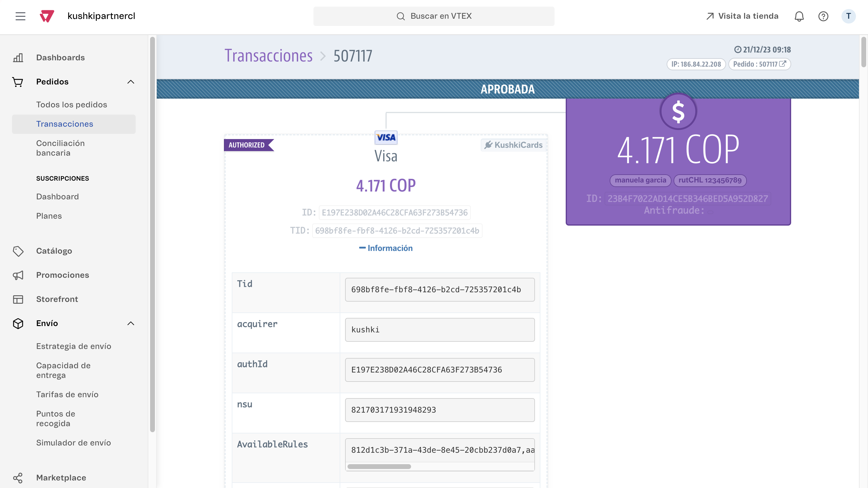This screenshot has width=868, height=488.
Task: Click the acquirer field showing kushki
Action: coord(440,330)
